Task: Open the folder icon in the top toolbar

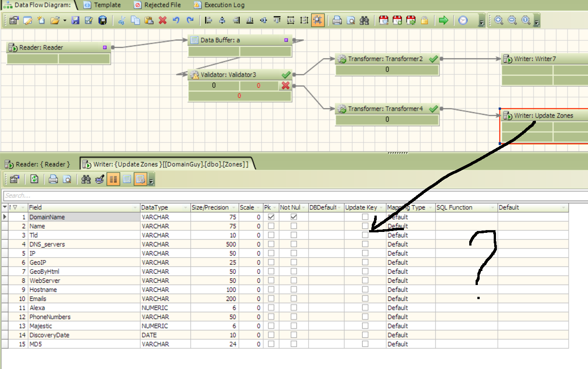Action: tap(55, 20)
